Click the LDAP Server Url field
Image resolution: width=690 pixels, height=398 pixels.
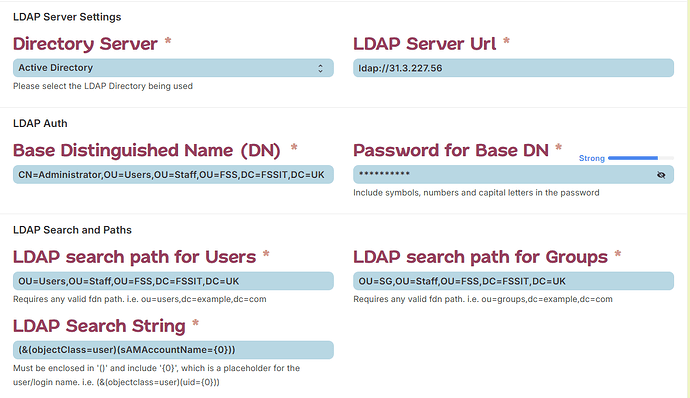click(x=513, y=68)
